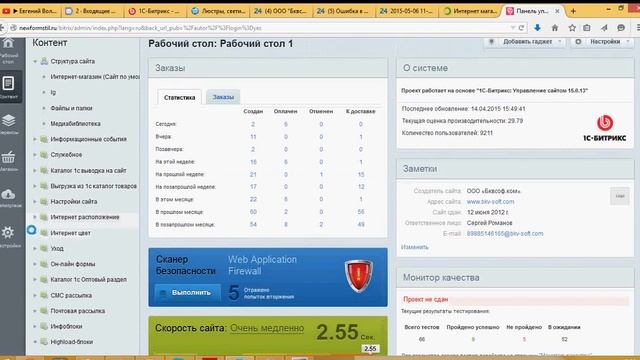The width and height of the screenshot is (640, 360).
Task: Expand the Служебное tree node
Action: 35,155
